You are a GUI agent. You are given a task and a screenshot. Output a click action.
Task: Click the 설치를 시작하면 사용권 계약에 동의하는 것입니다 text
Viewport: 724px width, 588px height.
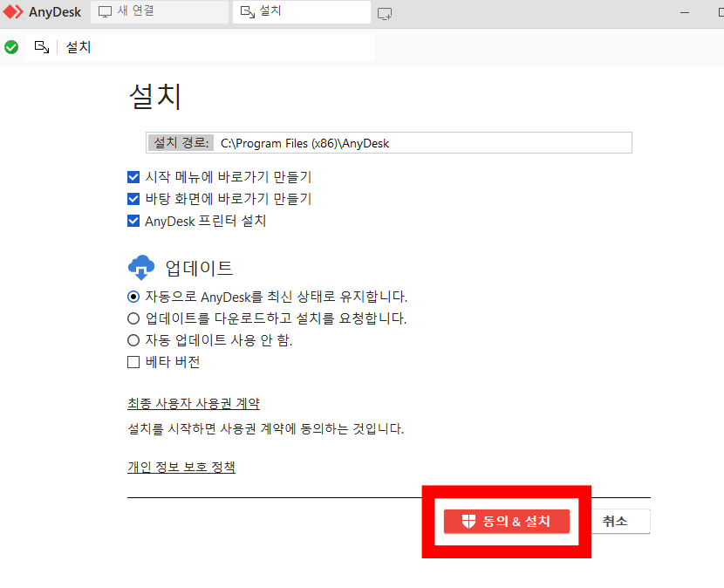coord(266,428)
